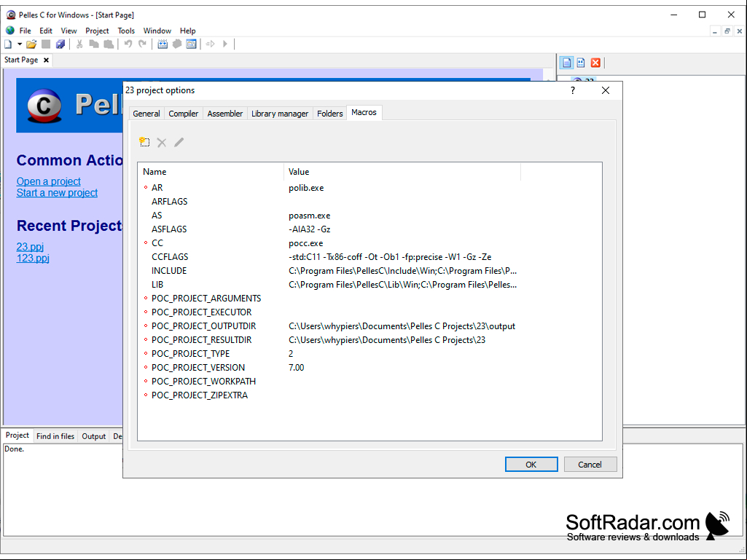Viewport: 747px width, 560px height.
Task: Switch to the Assembler tab
Action: 225,114
